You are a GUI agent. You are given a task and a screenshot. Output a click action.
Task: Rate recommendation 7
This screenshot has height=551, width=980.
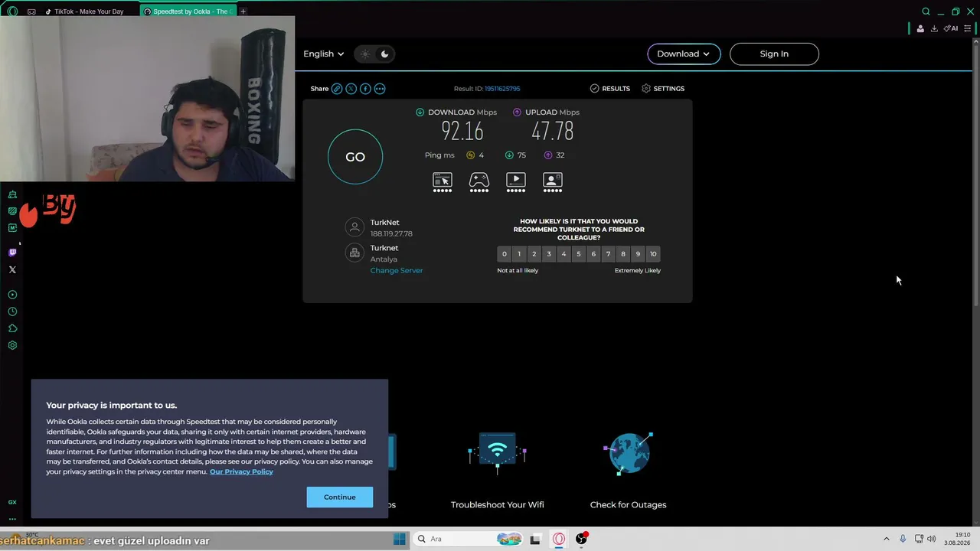[609, 254]
